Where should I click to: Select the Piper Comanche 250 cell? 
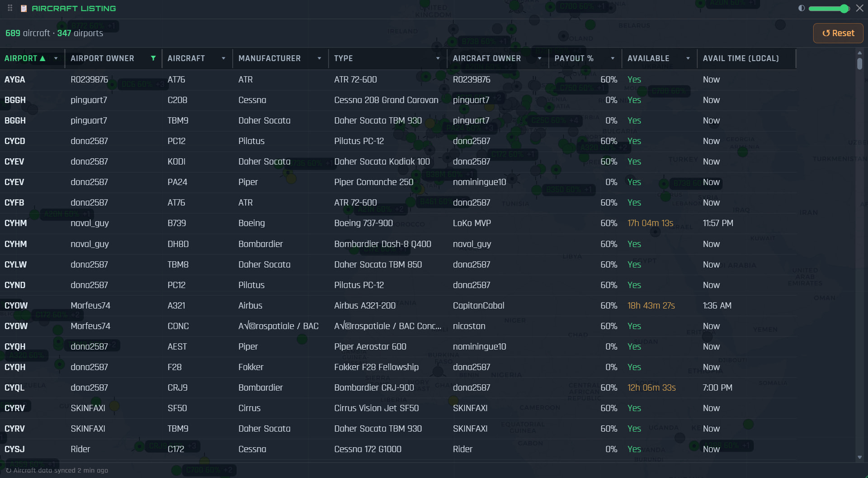click(374, 182)
